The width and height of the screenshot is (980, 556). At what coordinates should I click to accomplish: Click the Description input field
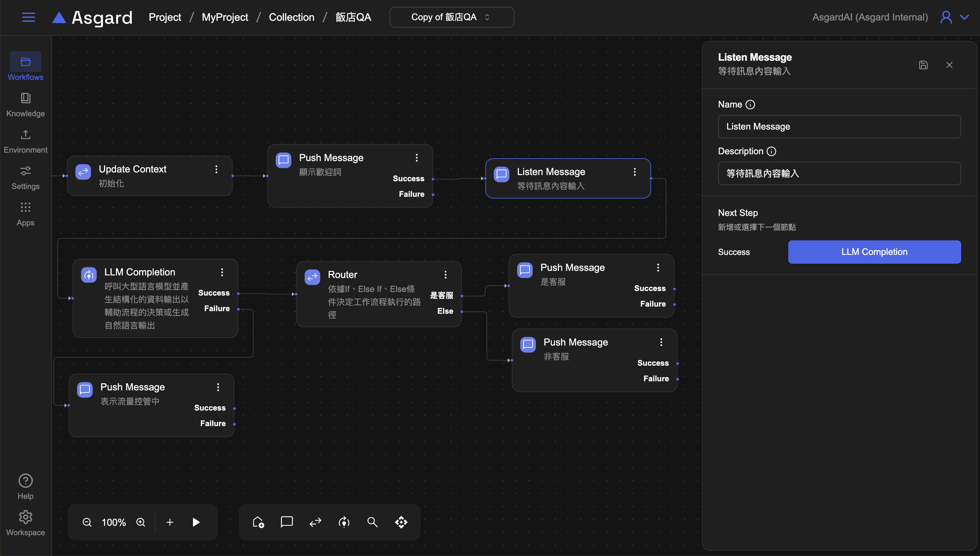[839, 173]
